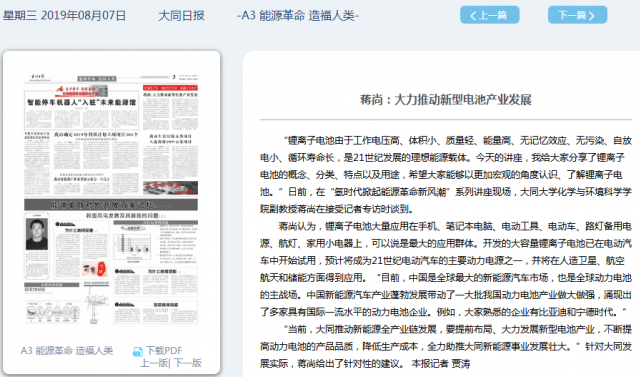Viewport: 640px width, 377px height.
Task: Click the newspaper page thumbnail headline 智能停车机器人
Action: click(82, 102)
